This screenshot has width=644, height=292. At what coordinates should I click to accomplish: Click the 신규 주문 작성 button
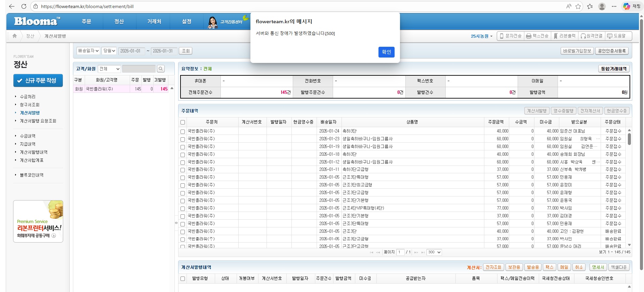tap(38, 81)
